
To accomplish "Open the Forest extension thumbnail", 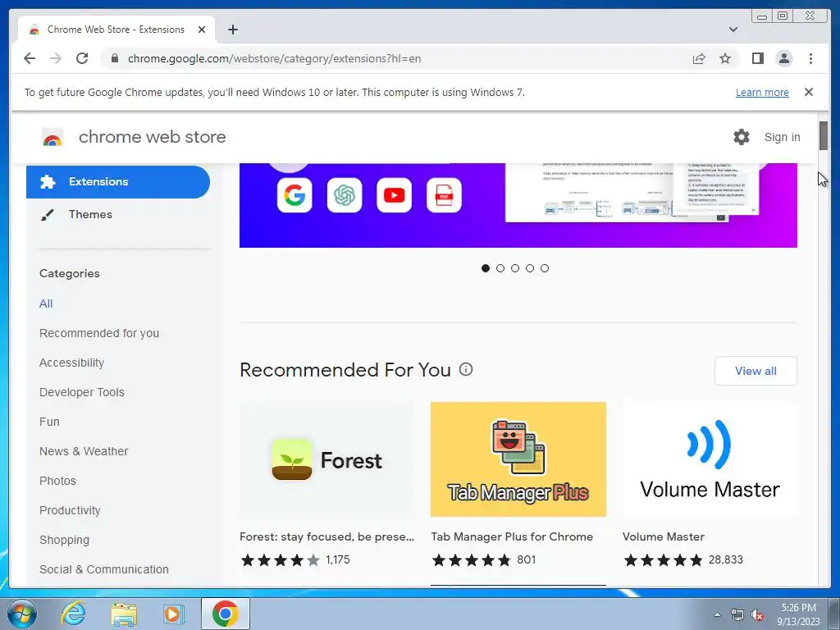I will 326,459.
